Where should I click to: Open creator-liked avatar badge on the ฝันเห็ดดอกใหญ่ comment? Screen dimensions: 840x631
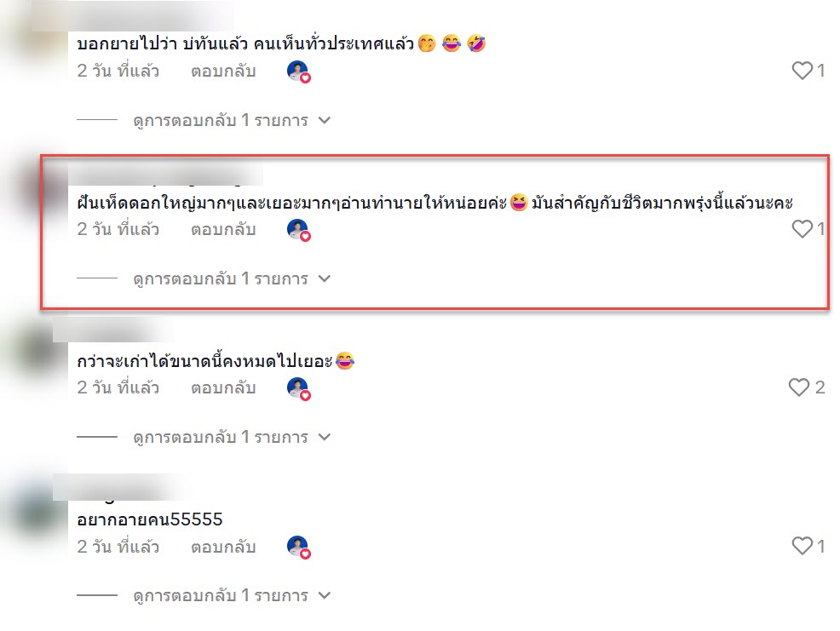pos(299,230)
